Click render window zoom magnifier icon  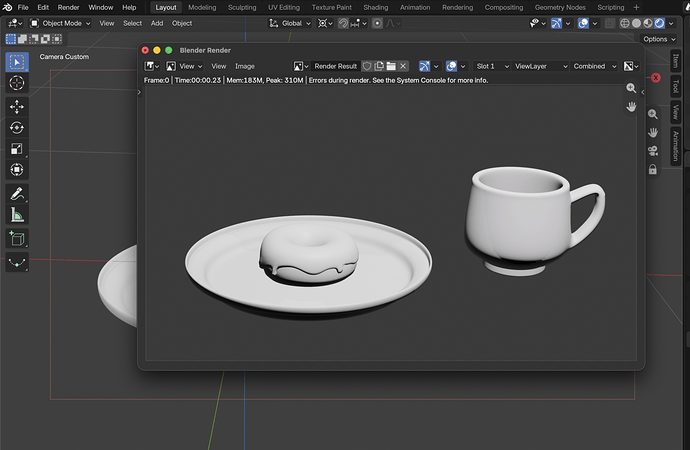click(631, 88)
